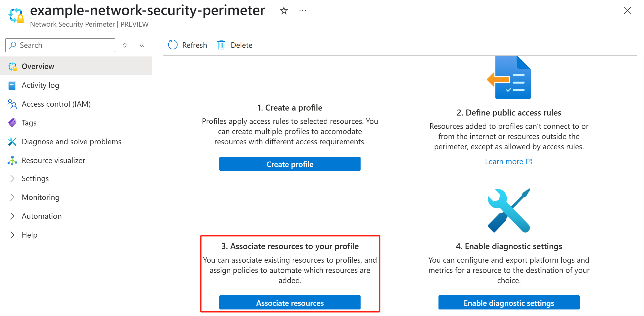Click the Create profile button
The height and width of the screenshot is (316, 644).
[x=290, y=164]
